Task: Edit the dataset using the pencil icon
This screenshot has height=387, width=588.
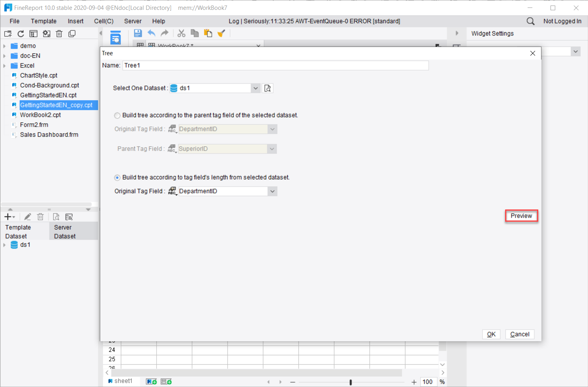Action: (x=27, y=217)
